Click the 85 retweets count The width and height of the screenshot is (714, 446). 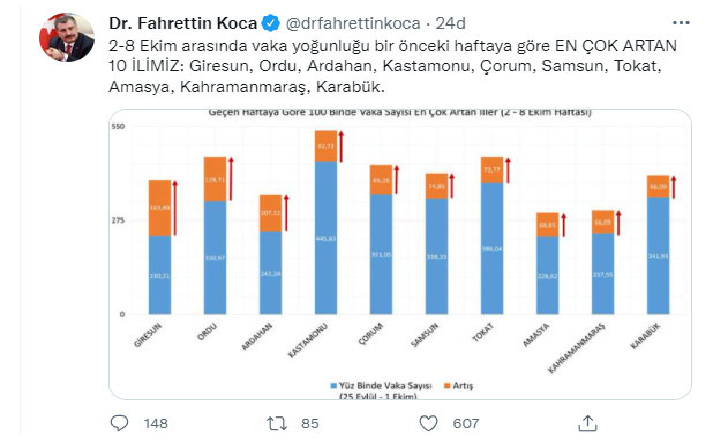(x=310, y=424)
